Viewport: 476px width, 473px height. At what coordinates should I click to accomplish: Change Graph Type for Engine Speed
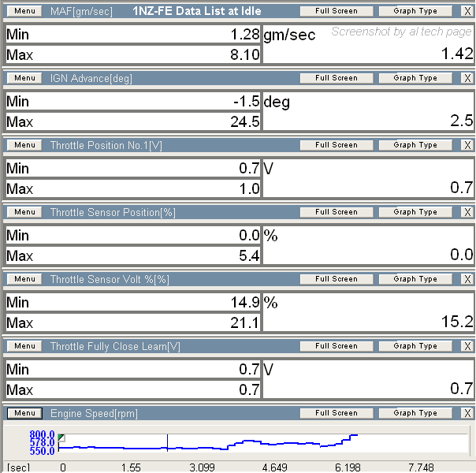click(415, 413)
